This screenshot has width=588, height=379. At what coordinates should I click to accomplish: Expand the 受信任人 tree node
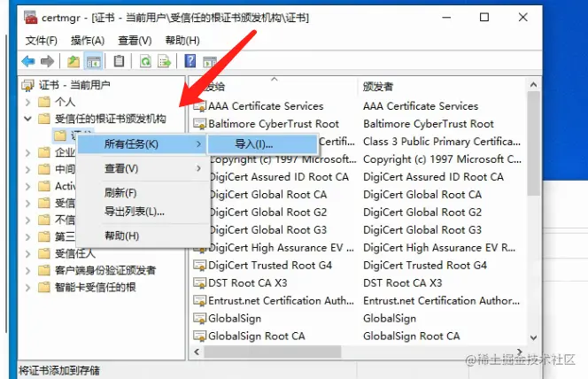pyautogui.click(x=27, y=254)
